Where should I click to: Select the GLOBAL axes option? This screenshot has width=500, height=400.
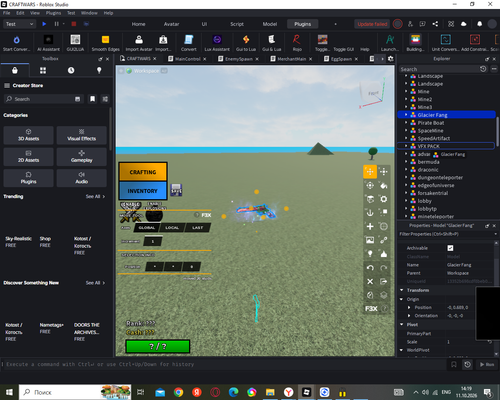click(x=147, y=228)
